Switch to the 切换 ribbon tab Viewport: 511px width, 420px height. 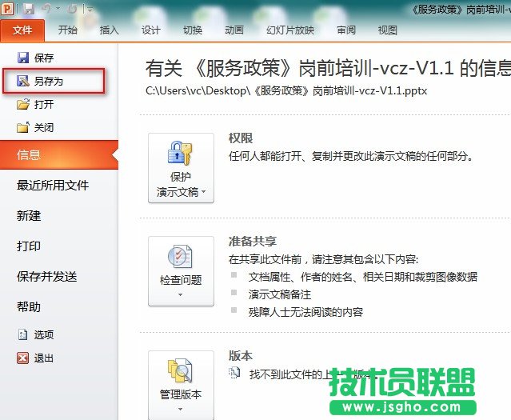tap(193, 30)
